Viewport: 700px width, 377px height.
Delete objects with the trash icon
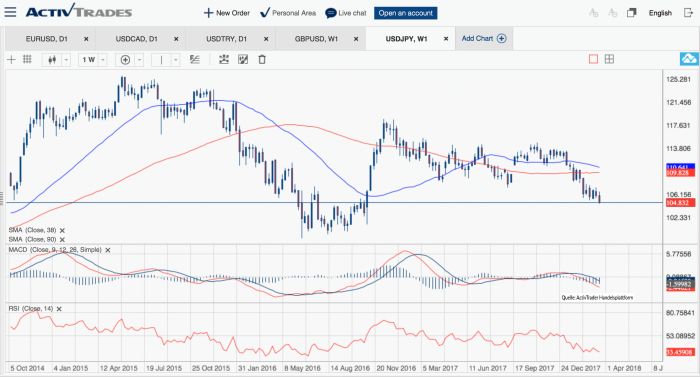tap(262, 59)
